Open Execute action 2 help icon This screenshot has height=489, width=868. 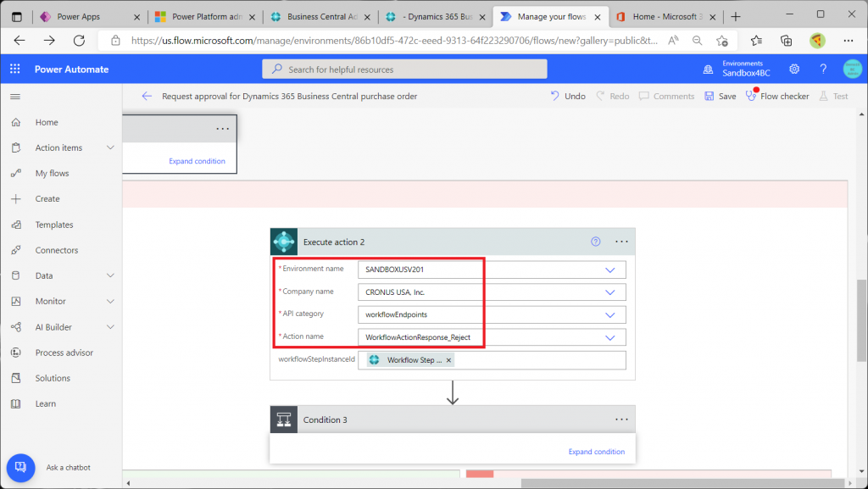[596, 242]
